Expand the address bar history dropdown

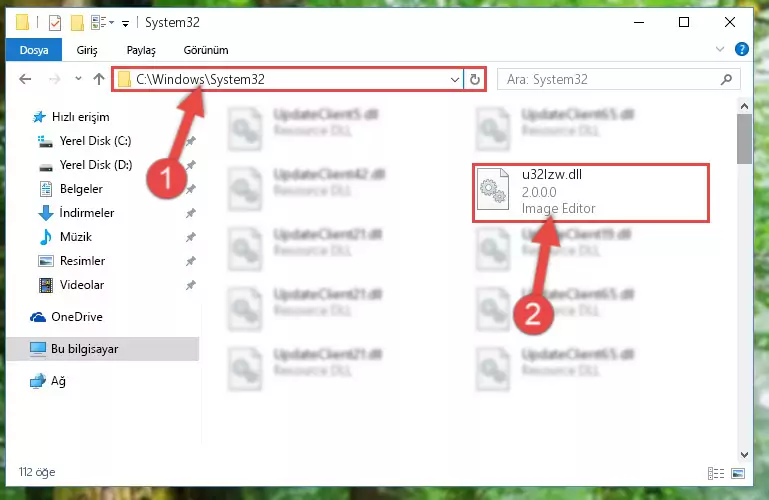(455, 79)
